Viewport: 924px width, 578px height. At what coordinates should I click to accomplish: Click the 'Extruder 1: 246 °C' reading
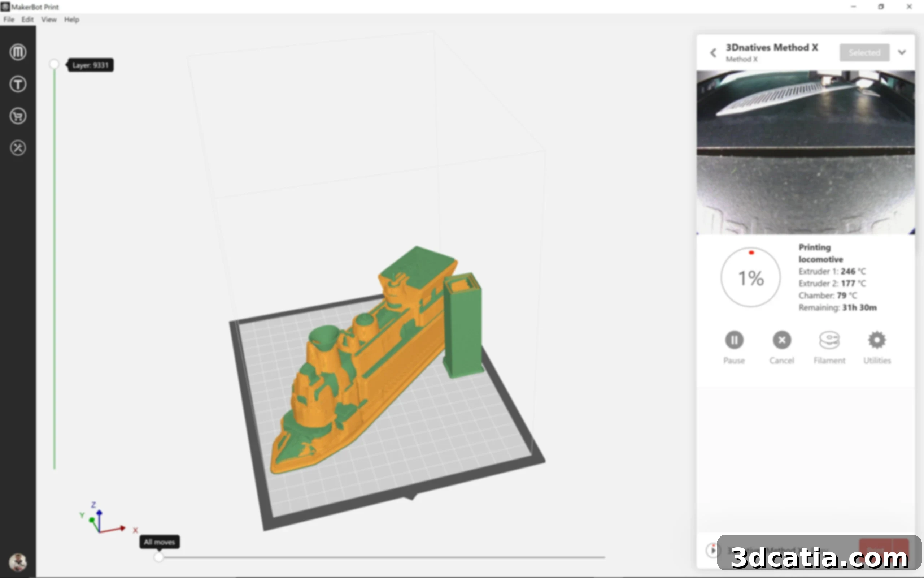pos(832,271)
